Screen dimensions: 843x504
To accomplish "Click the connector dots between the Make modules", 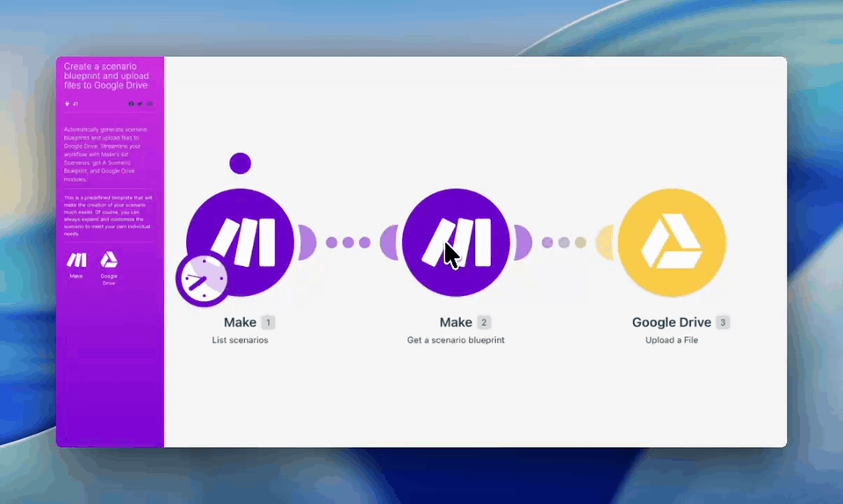I will (x=349, y=242).
